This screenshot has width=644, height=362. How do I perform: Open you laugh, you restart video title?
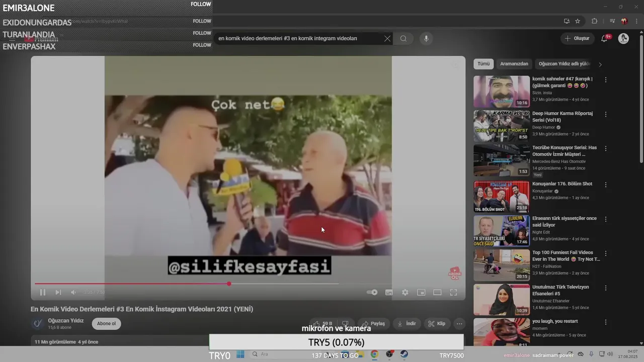click(x=555, y=321)
